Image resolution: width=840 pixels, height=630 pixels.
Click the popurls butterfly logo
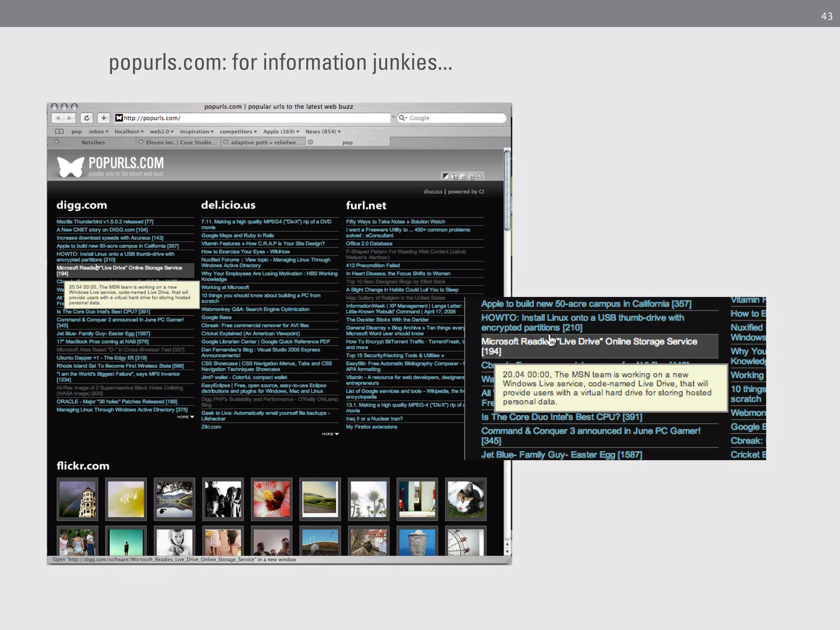(70, 167)
